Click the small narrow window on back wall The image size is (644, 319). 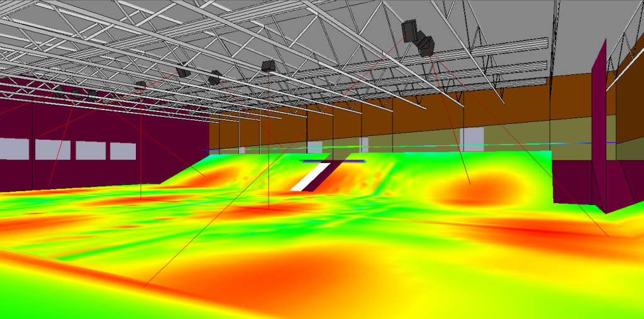pos(364,145)
